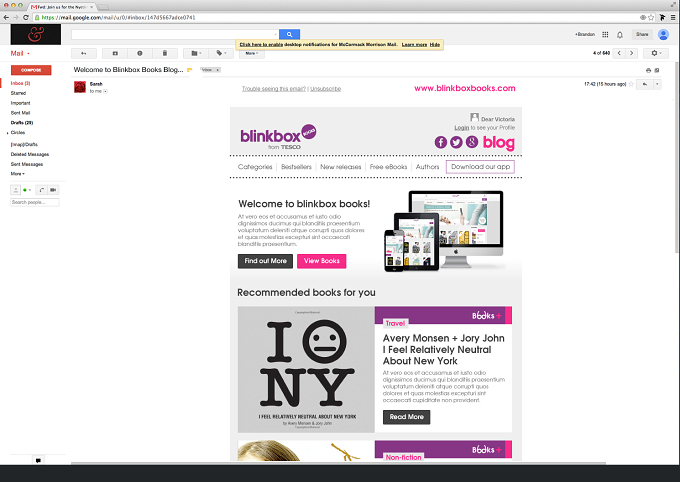Open the Google apps grid
The width and height of the screenshot is (680, 482).
[605, 34]
